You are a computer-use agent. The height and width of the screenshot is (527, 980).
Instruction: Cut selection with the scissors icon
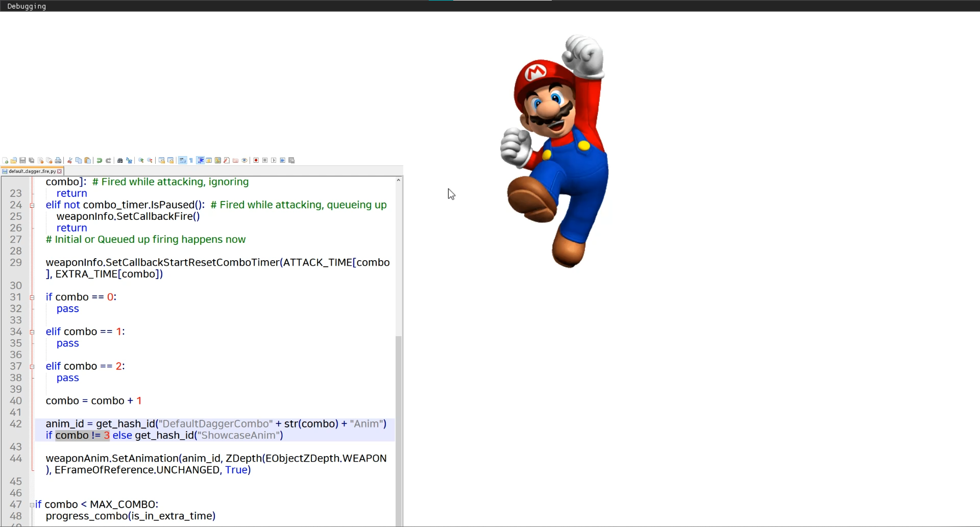point(70,161)
